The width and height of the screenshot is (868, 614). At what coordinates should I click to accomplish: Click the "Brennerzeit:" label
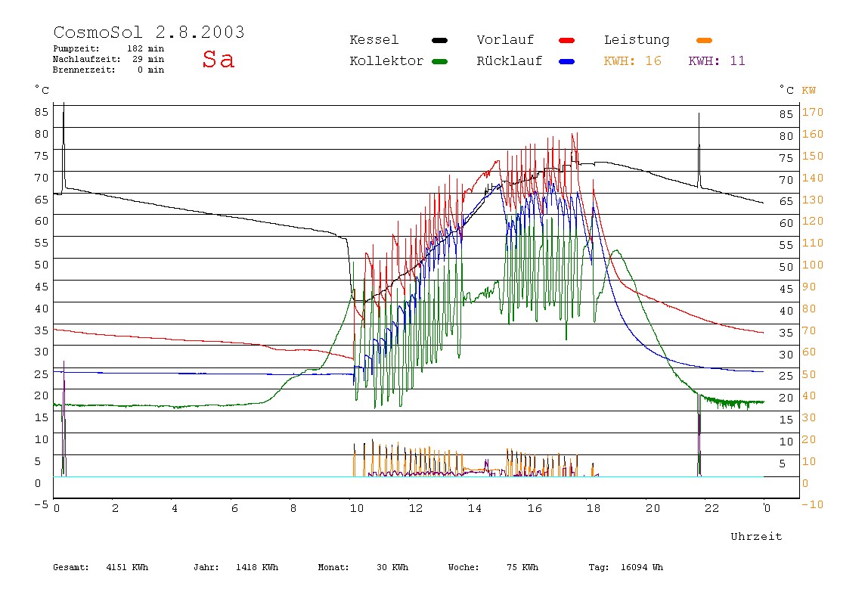[x=84, y=70]
